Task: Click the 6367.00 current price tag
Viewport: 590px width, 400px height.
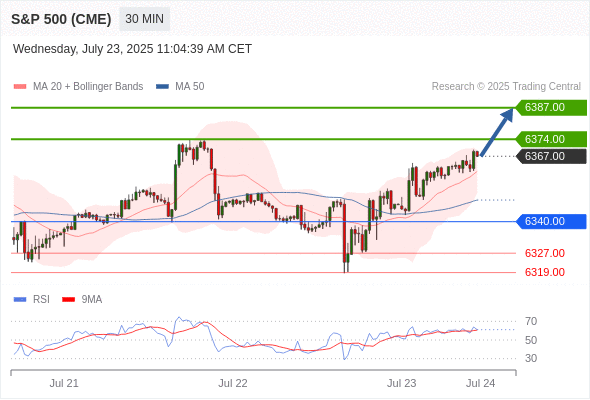Action: point(551,156)
